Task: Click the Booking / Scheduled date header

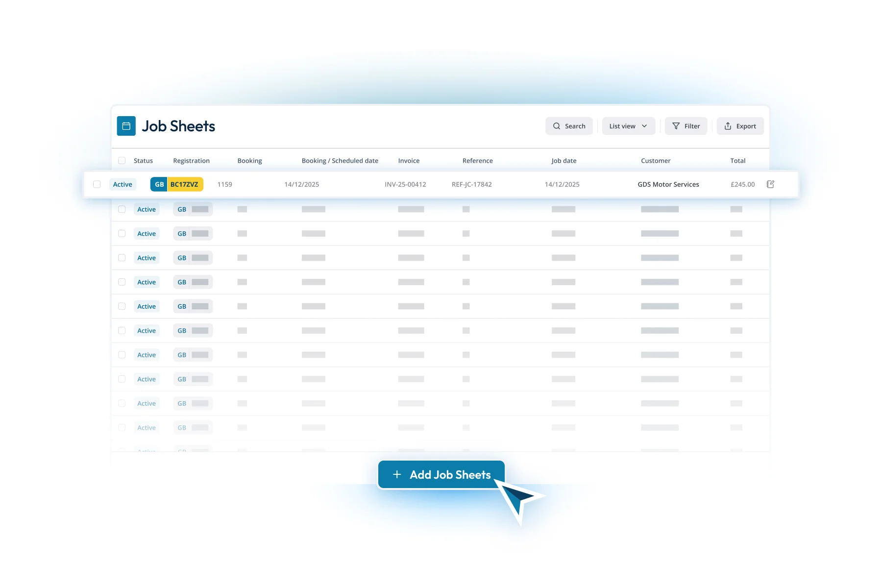Action: [x=340, y=161]
